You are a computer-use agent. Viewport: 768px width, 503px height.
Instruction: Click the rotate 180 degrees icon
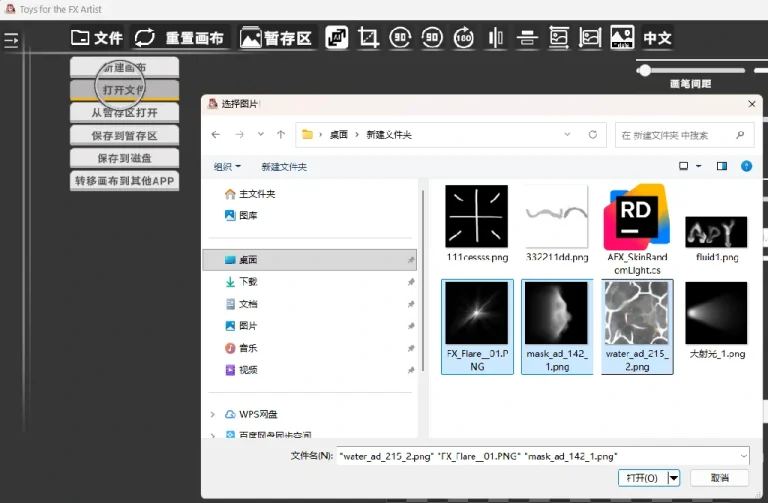[x=463, y=38]
